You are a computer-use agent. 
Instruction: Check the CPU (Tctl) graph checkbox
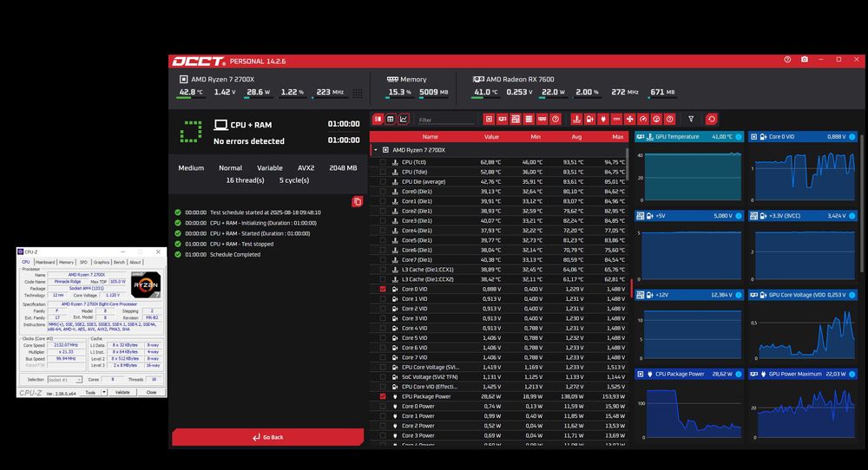pos(383,162)
